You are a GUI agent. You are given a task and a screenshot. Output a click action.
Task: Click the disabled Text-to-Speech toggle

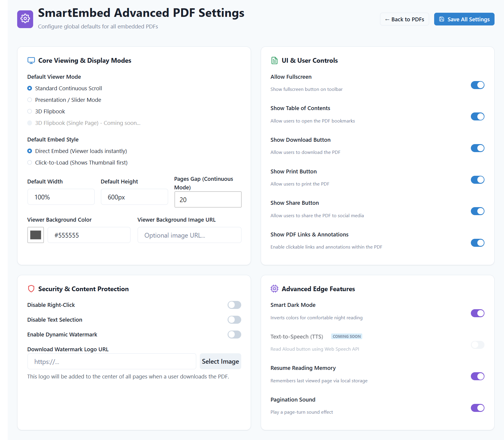click(x=478, y=345)
